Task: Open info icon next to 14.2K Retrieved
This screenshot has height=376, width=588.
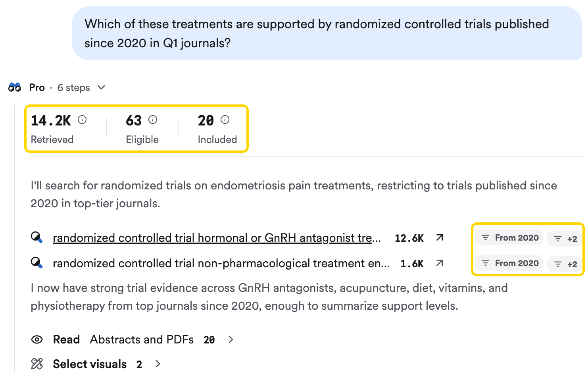Action: pos(82,120)
